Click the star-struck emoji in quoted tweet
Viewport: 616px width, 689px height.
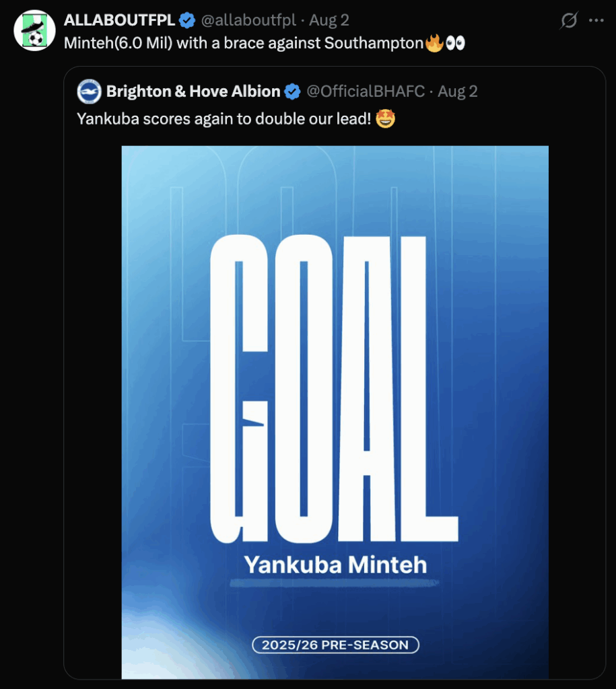tap(386, 119)
